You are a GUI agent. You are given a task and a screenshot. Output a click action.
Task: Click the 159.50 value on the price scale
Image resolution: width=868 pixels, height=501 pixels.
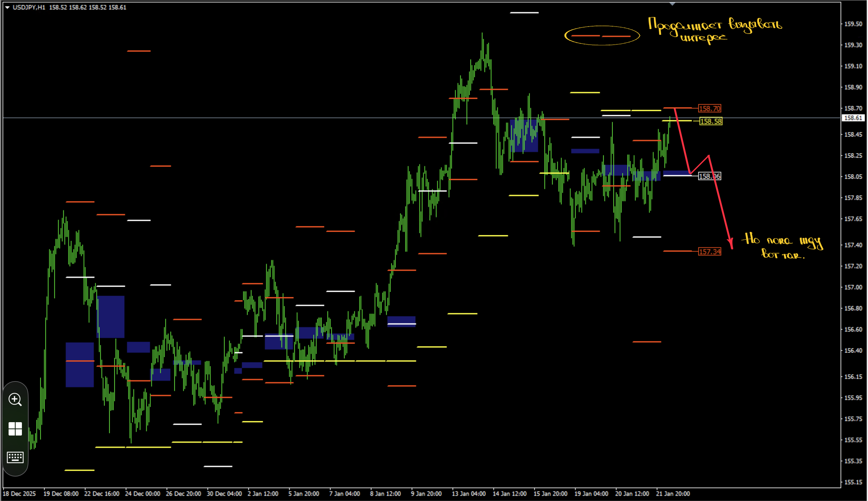point(854,24)
